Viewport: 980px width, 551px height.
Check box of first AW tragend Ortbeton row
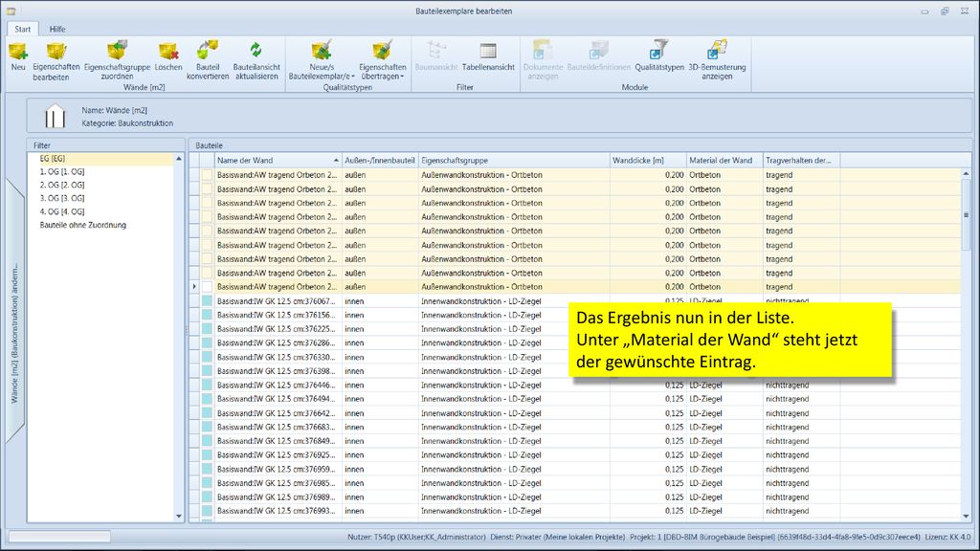(x=208, y=176)
